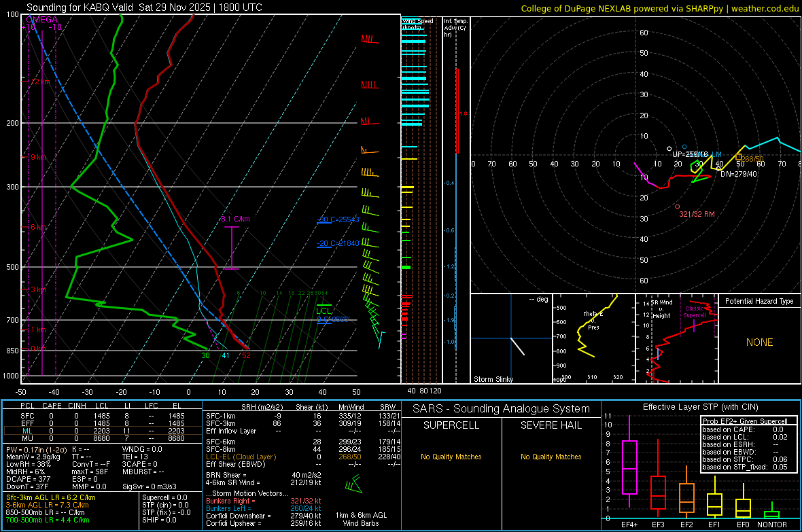
Task: Click the SUPERCELL column header
Action: [x=451, y=425]
